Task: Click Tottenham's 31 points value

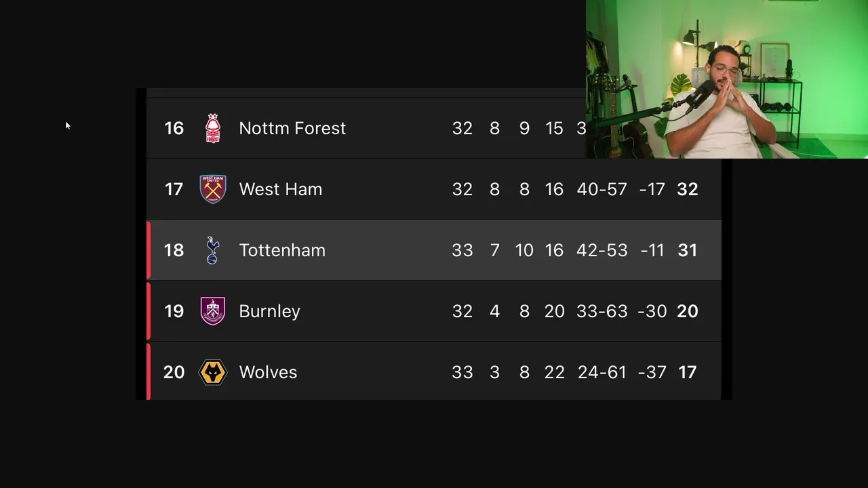Action: (687, 250)
